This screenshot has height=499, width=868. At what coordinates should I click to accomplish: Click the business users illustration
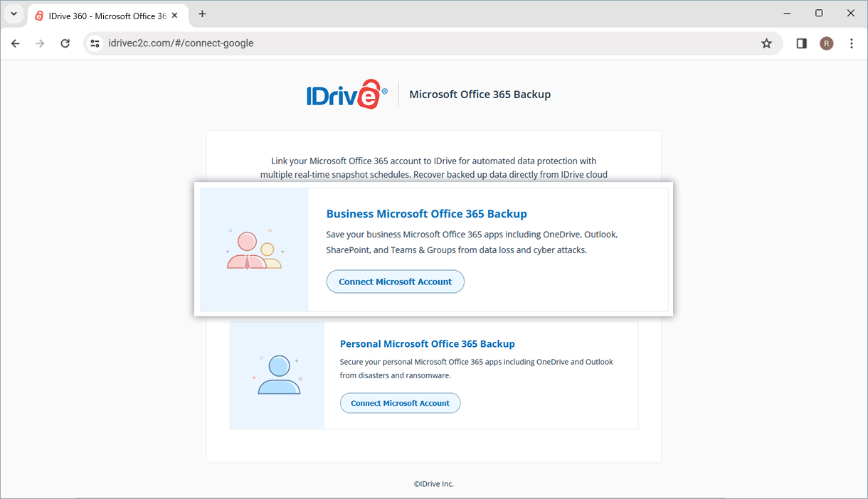(x=254, y=249)
